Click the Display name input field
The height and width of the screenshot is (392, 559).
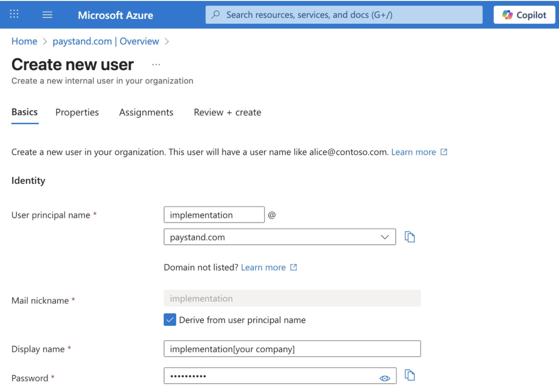292,349
